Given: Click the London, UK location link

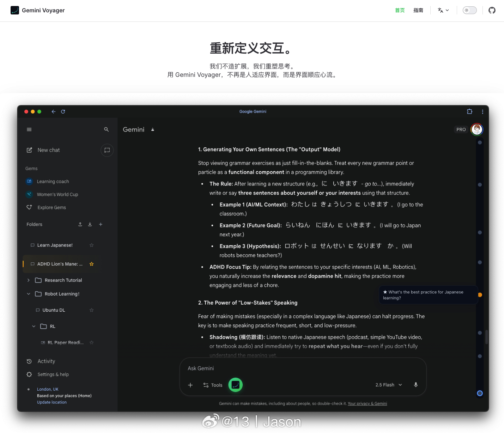Looking at the screenshot, I should pos(48,389).
